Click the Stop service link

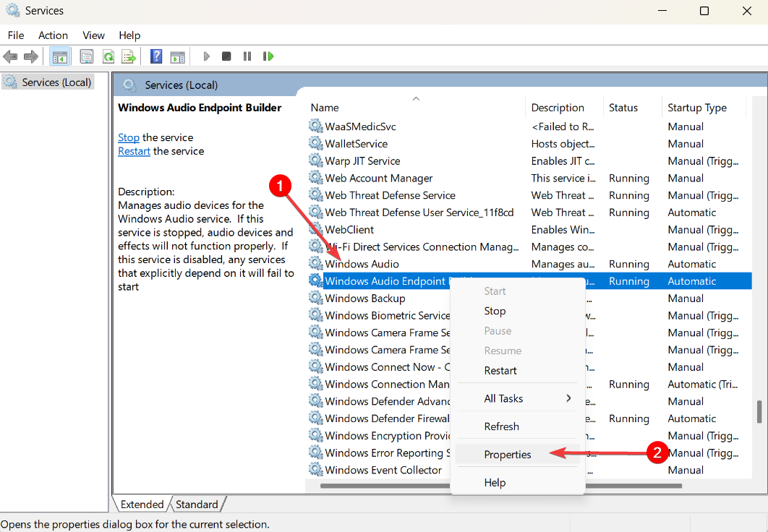pyautogui.click(x=128, y=137)
